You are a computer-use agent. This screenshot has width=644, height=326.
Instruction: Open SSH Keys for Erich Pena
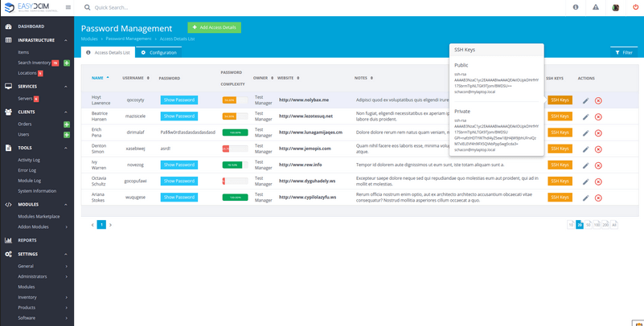click(x=560, y=132)
